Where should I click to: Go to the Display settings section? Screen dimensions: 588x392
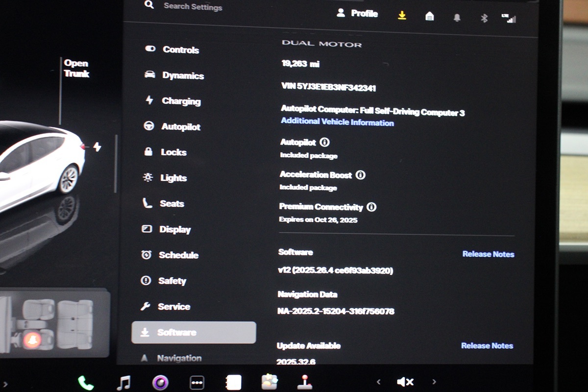click(174, 229)
